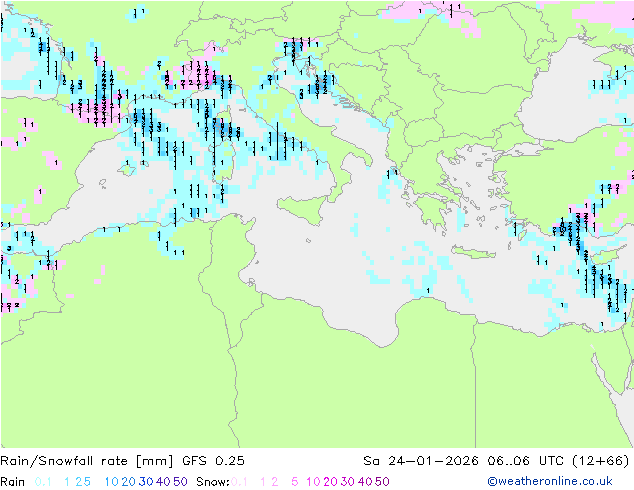Pick the Snow legend color for 0.1
The width and height of the screenshot is (634, 490).
239,482
